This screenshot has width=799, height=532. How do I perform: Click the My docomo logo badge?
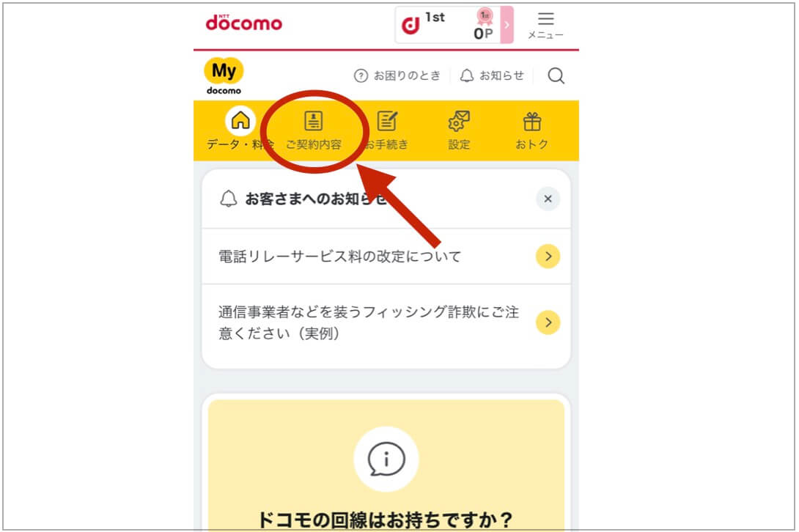point(224,76)
